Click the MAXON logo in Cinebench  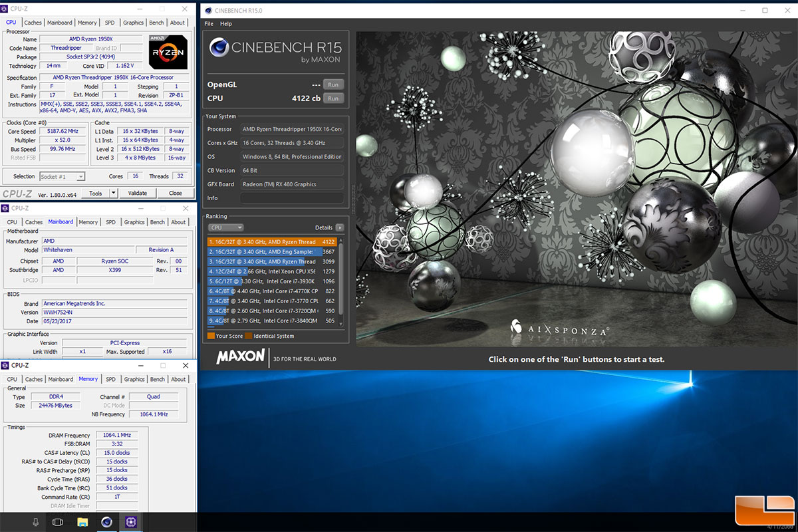(241, 356)
